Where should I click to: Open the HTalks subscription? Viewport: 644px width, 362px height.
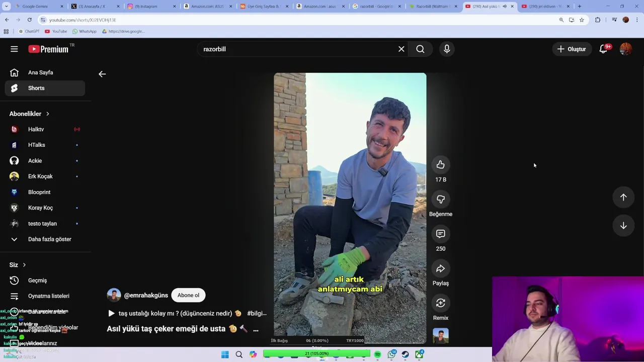click(45, 145)
